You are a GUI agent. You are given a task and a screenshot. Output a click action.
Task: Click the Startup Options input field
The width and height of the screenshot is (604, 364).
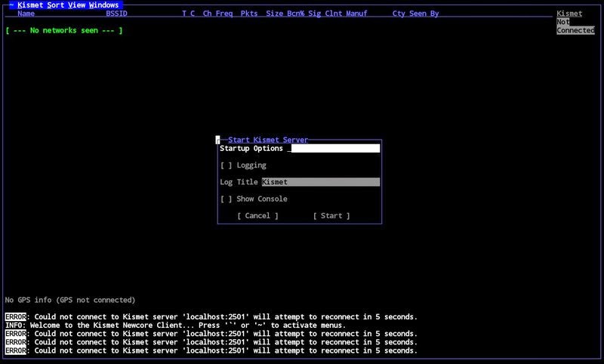click(x=334, y=148)
